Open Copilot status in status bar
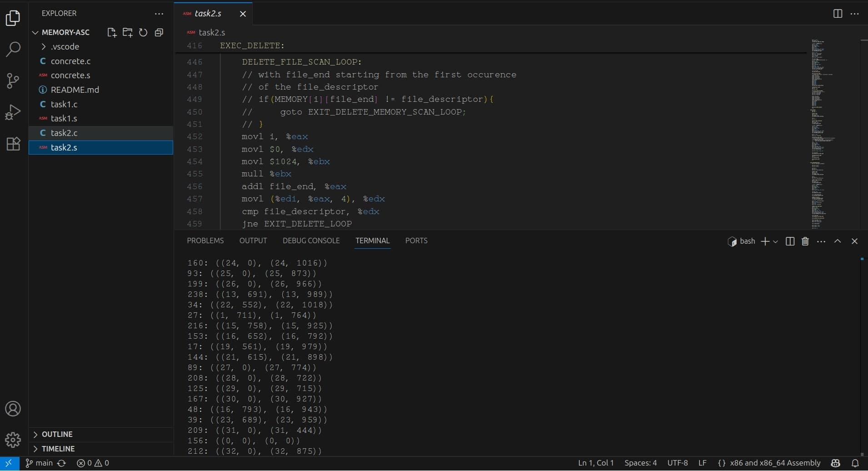Screen dimensions: 868x471 click(835, 463)
